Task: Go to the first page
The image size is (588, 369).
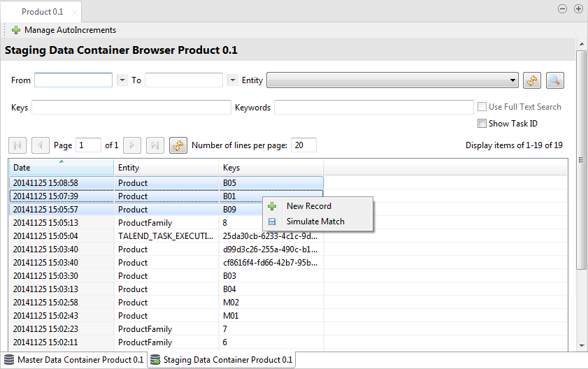Action: coord(17,145)
